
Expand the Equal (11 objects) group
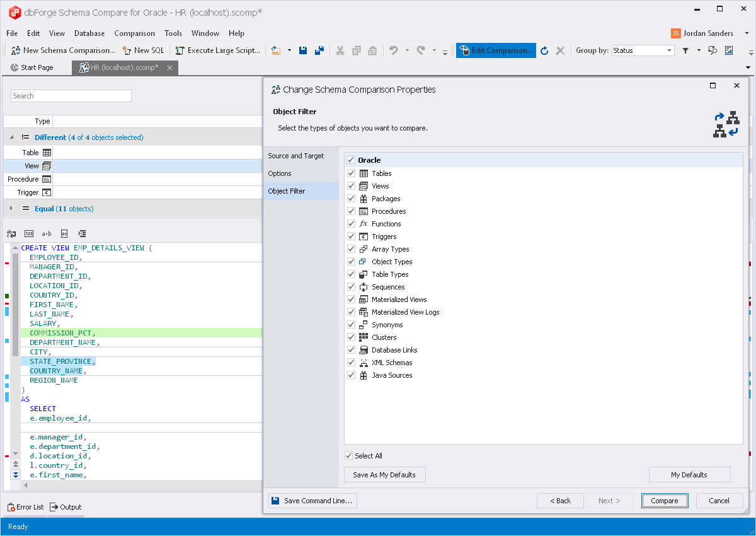tap(11, 209)
